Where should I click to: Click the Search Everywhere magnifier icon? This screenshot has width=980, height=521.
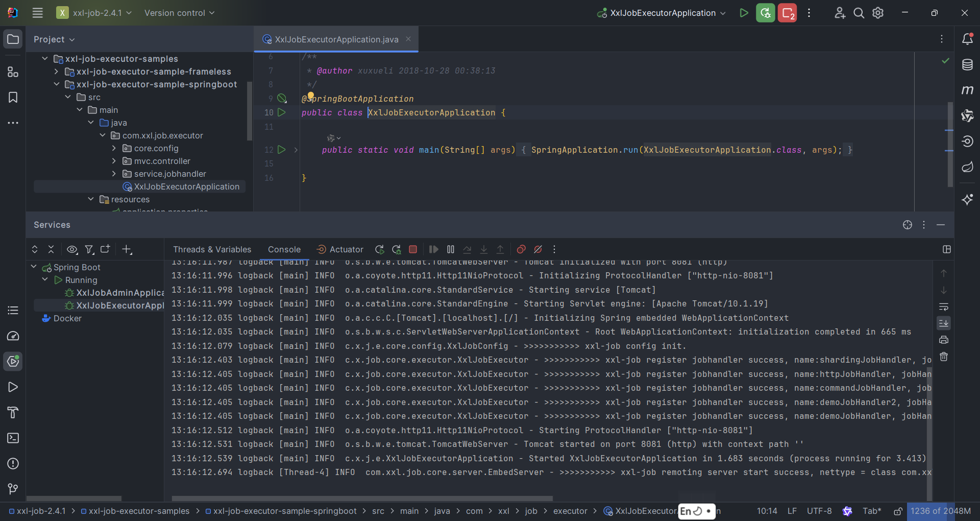pos(859,13)
